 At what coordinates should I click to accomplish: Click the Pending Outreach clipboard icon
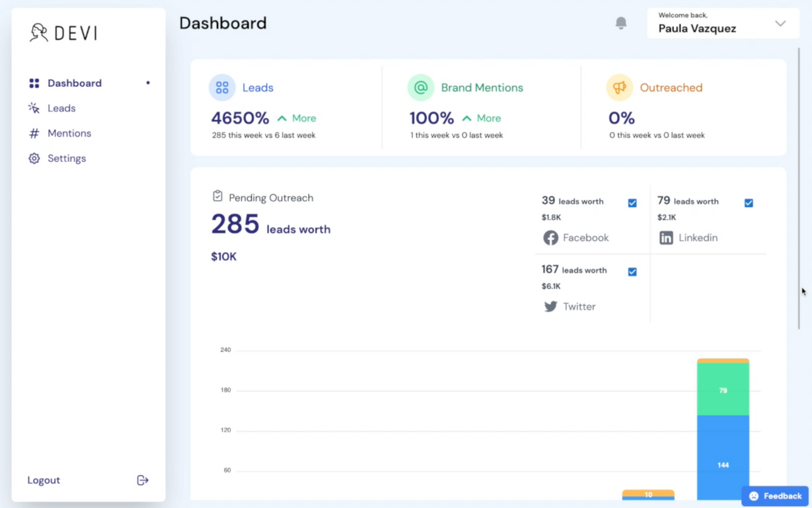[218, 196]
